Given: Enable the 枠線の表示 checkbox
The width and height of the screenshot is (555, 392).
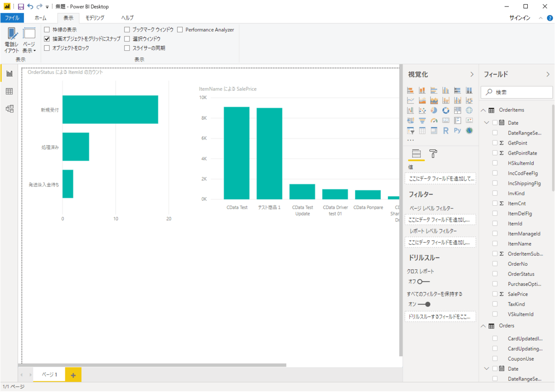Looking at the screenshot, I should (47, 30).
